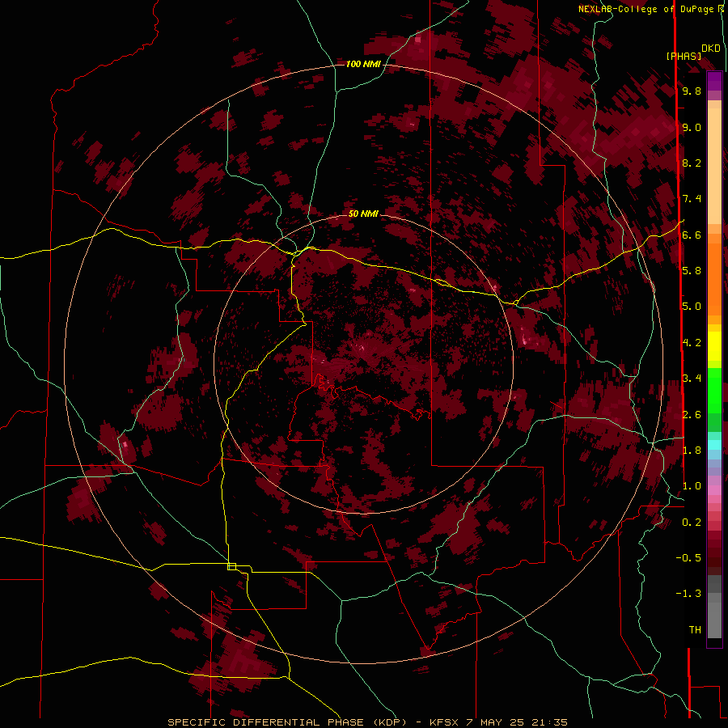This screenshot has height=728, width=728.
Task: Click the yellow segment of the color bar
Action: click(x=714, y=346)
